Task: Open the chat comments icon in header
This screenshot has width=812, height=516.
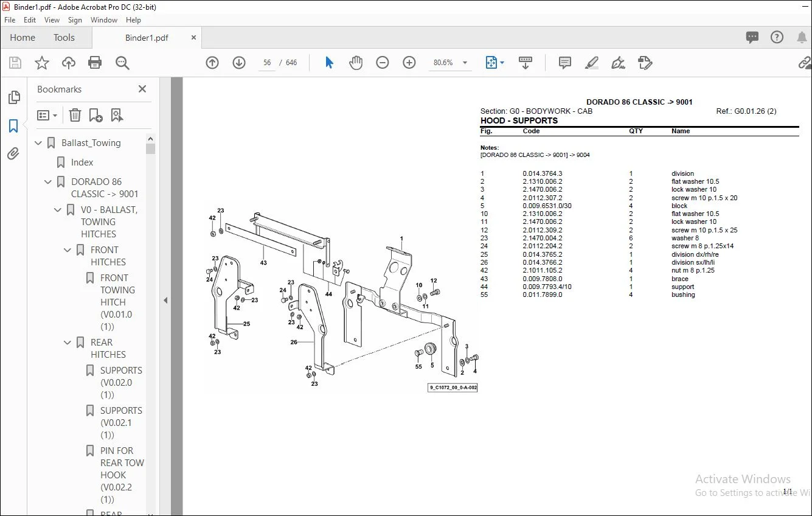Action: [752, 38]
